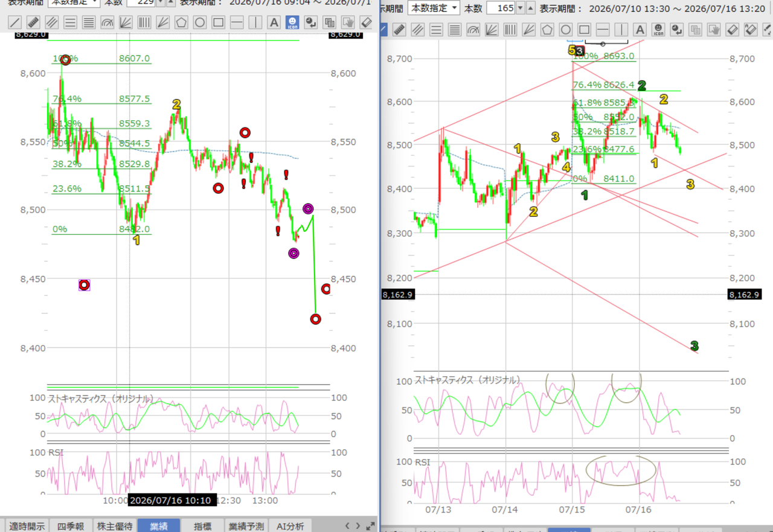Select the vertical time zones tool in left chart
Screen dimensions: 773x532
point(144,23)
